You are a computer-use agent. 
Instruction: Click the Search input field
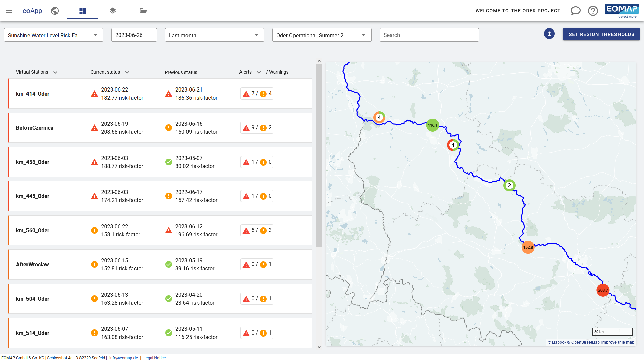tap(429, 35)
